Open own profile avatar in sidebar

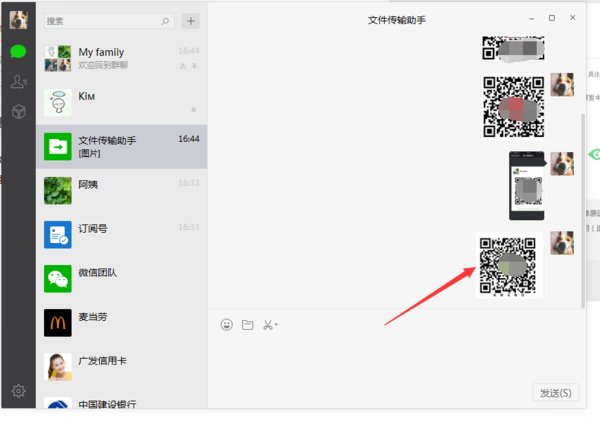tap(18, 20)
